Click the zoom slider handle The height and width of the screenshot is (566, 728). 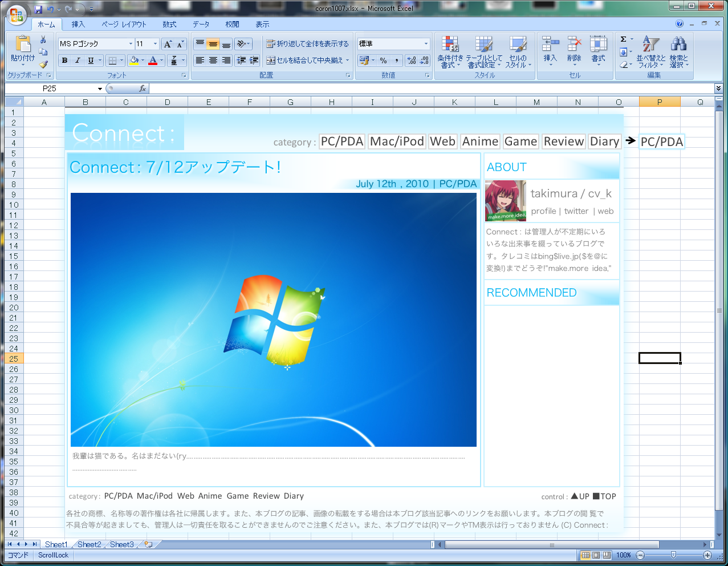pyautogui.click(x=673, y=555)
